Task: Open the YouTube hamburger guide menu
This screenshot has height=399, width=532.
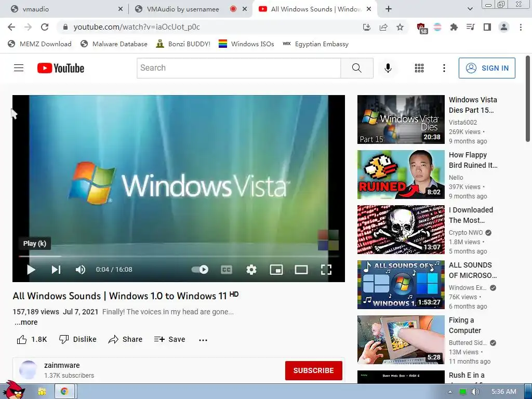Action: [19, 68]
